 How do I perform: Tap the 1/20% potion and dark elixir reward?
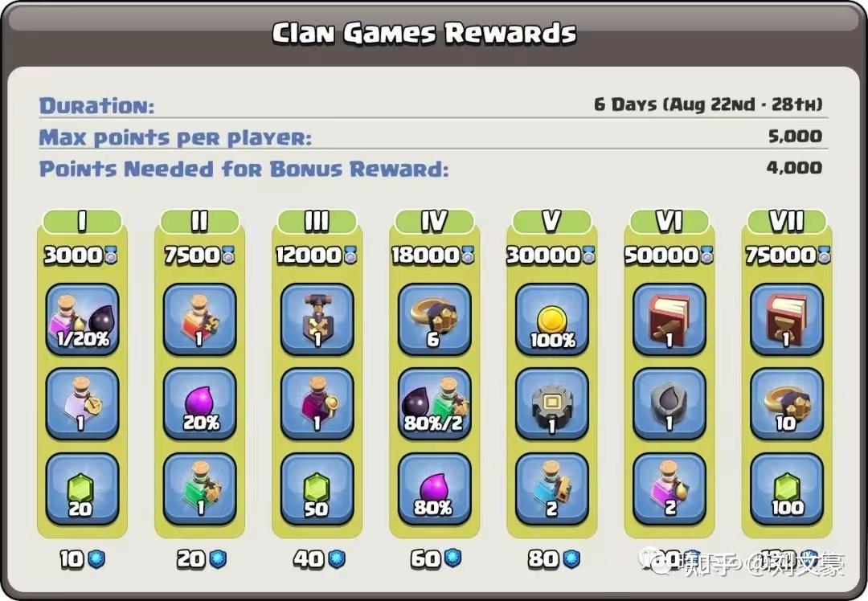[x=82, y=320]
